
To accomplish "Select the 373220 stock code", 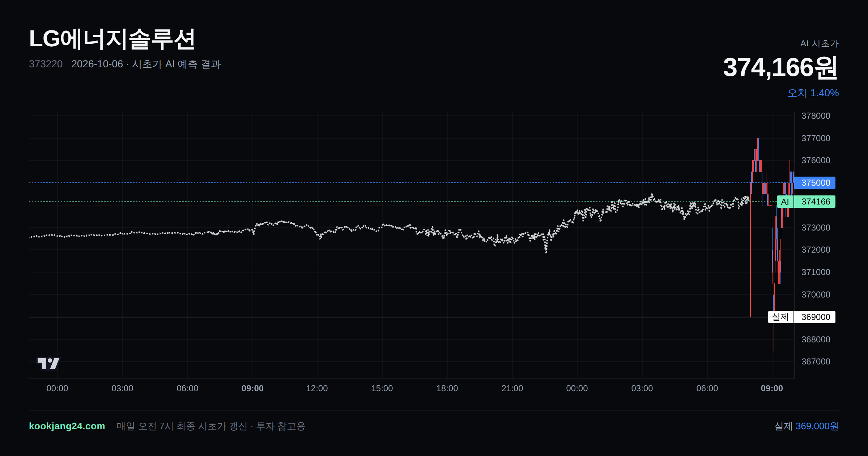I will click(46, 64).
